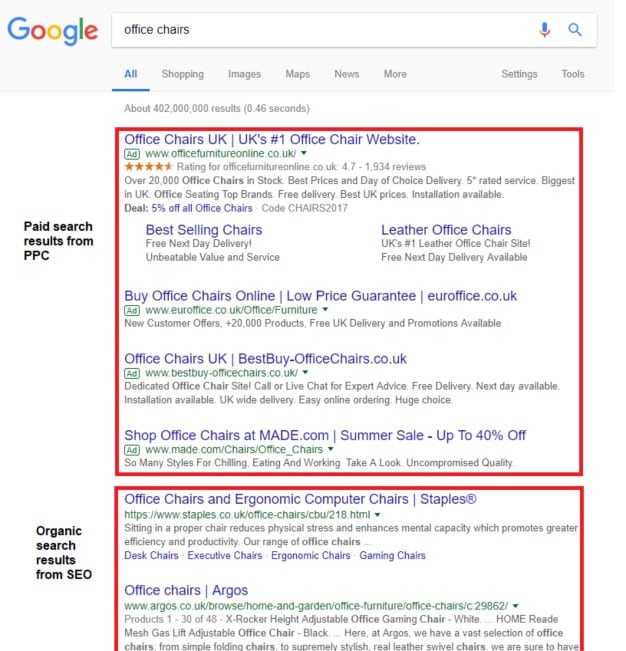
Task: Open the Leather Office Chairs sitelink
Action: 446,230
